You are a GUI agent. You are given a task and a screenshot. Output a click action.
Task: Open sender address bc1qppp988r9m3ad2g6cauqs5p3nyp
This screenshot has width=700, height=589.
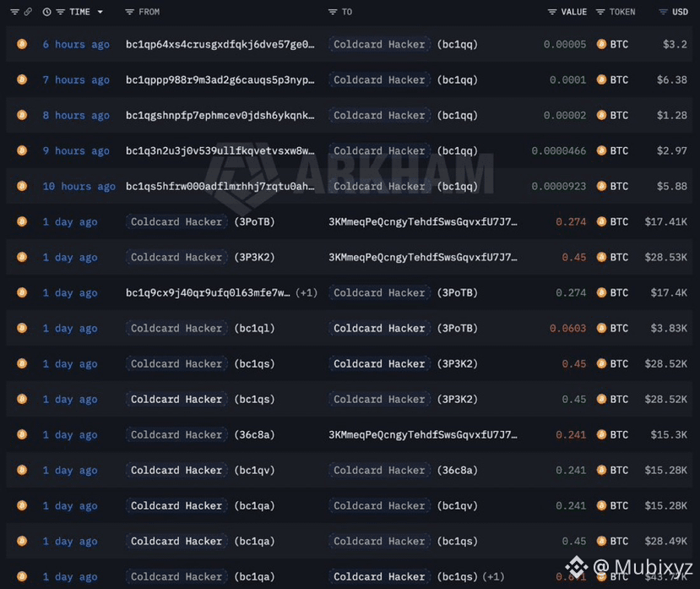click(x=220, y=80)
